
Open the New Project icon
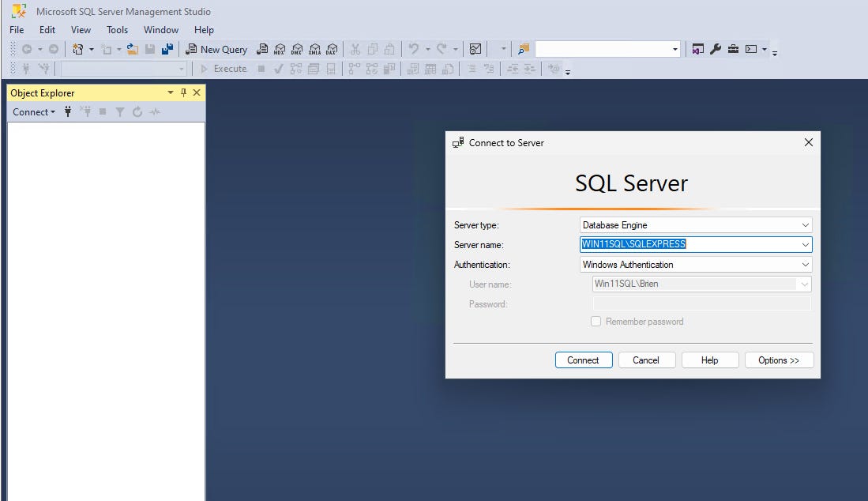[77, 49]
